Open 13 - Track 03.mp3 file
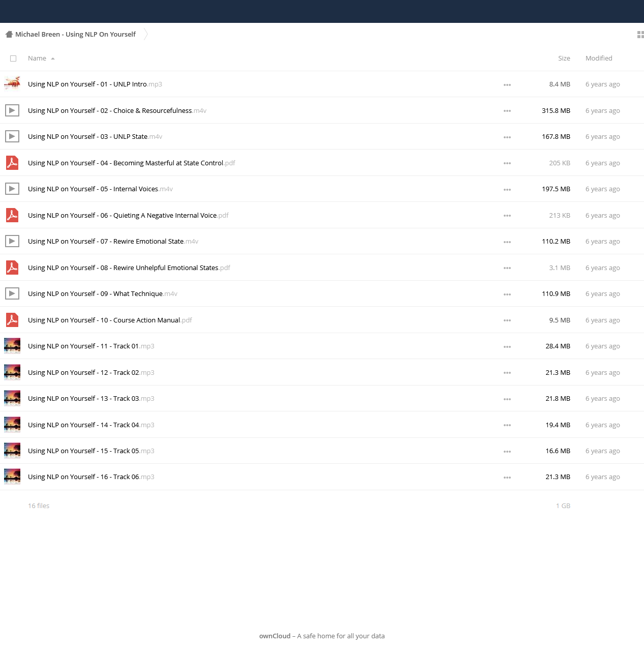Screen dimensions: 644x651 pos(91,399)
